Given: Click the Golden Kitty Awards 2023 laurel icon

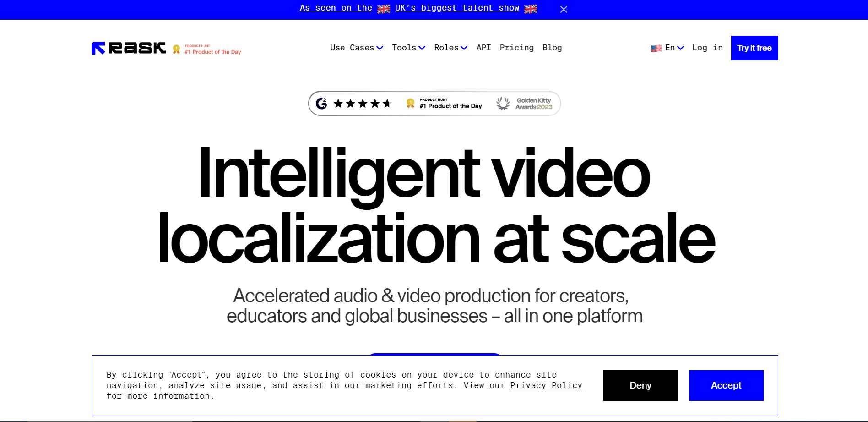Looking at the screenshot, I should (x=504, y=103).
